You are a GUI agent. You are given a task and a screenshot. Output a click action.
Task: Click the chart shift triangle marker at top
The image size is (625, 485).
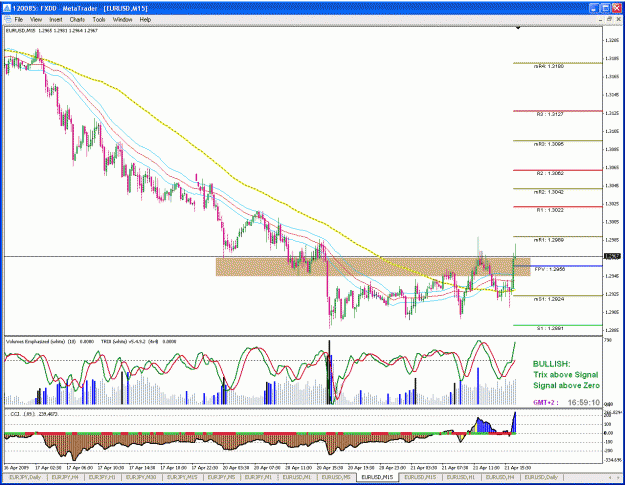(x=518, y=28)
